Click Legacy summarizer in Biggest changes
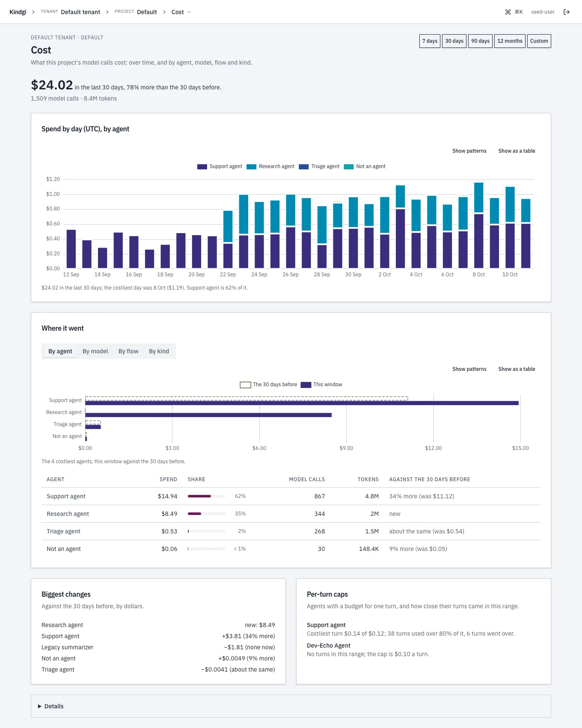This screenshot has width=582, height=728. click(x=67, y=647)
